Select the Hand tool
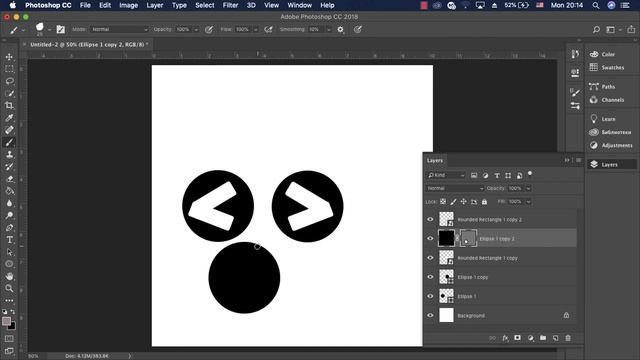The image size is (640, 360). (9, 276)
